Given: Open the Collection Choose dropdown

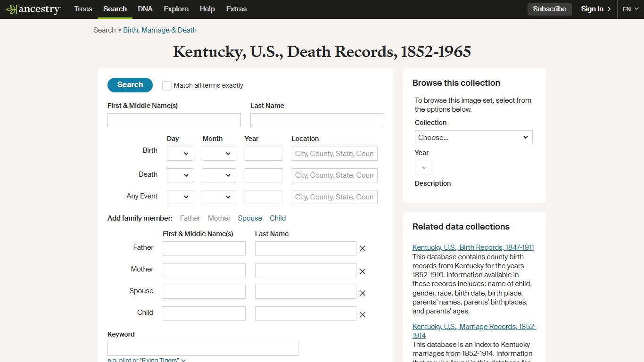Looking at the screenshot, I should (474, 137).
